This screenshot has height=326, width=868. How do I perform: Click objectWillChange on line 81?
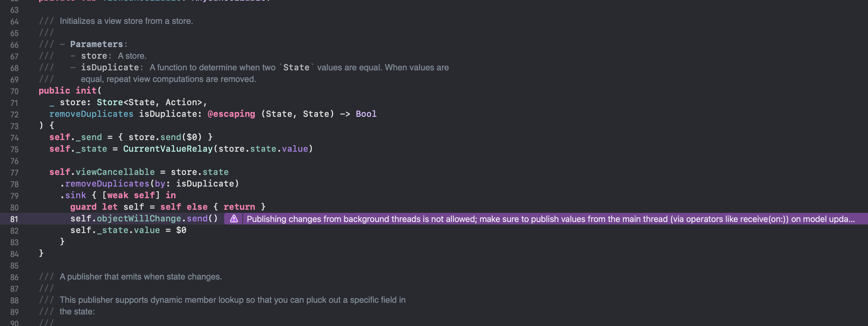click(x=139, y=219)
